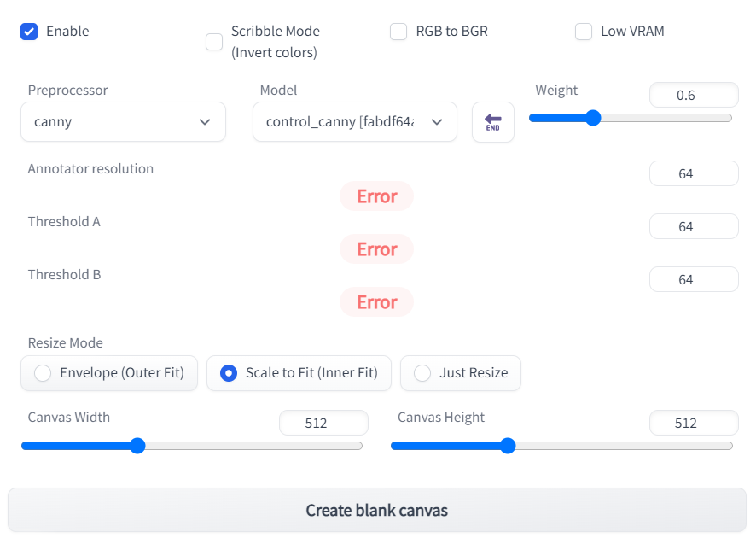The width and height of the screenshot is (756, 538).
Task: Open the Model selector showing control_canny
Action: tap(354, 122)
